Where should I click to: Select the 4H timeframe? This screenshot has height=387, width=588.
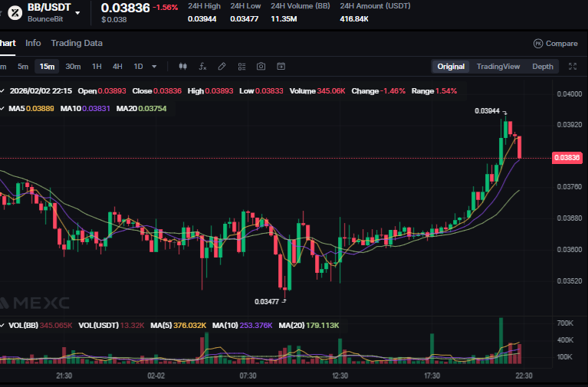117,67
